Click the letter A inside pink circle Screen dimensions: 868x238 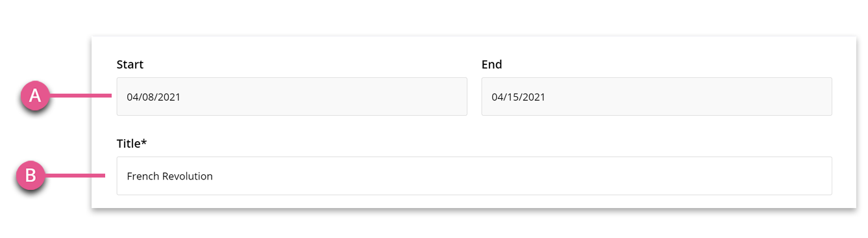(x=36, y=96)
